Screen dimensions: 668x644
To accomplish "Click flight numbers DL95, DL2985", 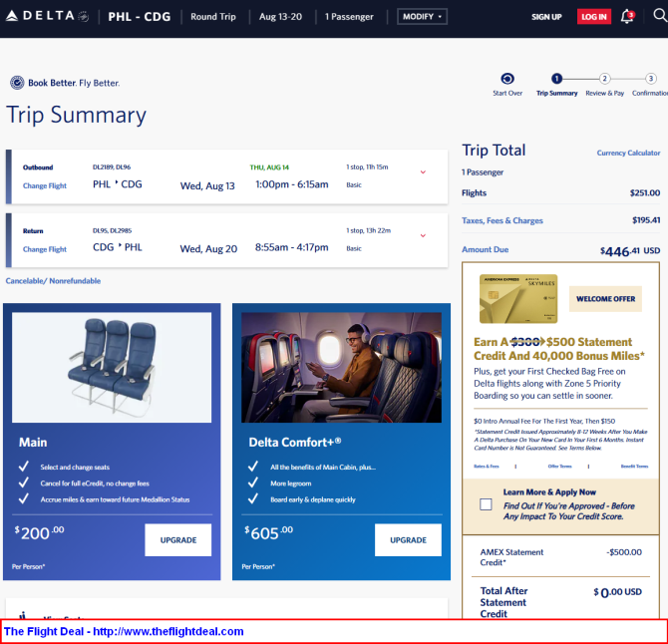I will [x=112, y=230].
